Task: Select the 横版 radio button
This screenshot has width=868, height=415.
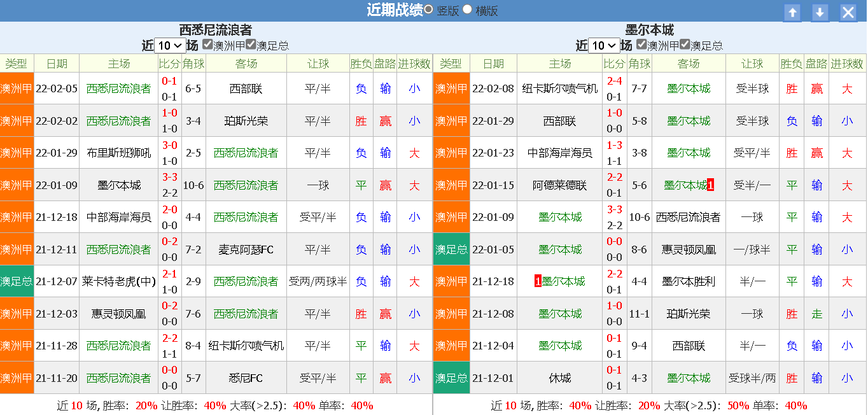Action: 467,10
